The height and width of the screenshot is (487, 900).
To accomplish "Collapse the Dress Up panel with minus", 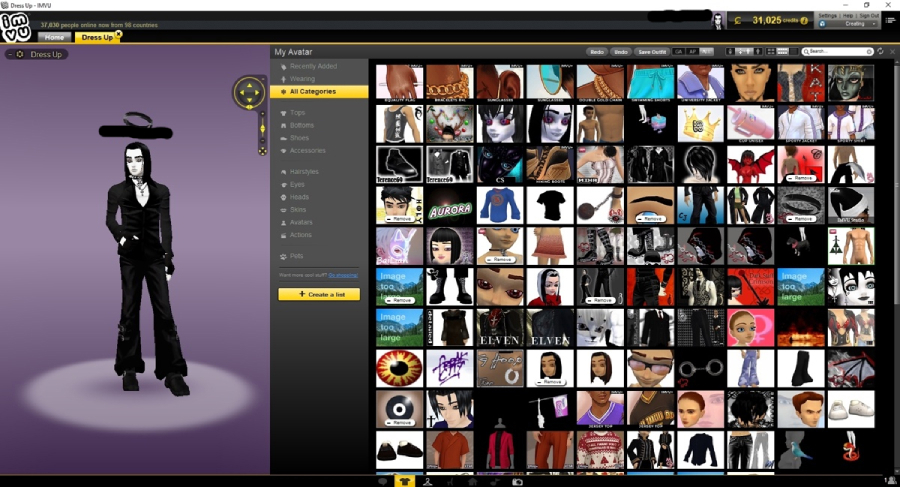I will point(10,54).
